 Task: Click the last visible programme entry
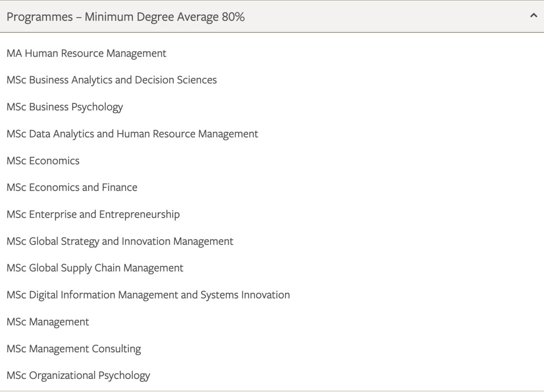(x=79, y=375)
